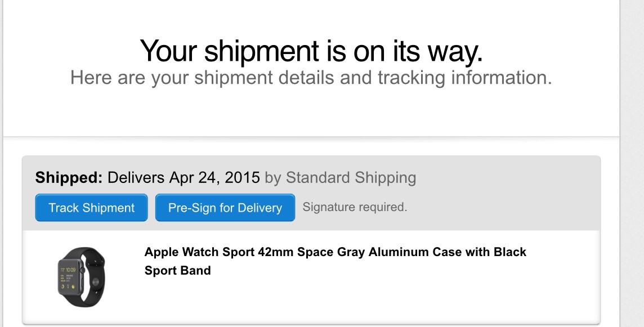This screenshot has height=327, width=644.
Task: Click the 10:09 time on the watch face
Action: (70, 270)
